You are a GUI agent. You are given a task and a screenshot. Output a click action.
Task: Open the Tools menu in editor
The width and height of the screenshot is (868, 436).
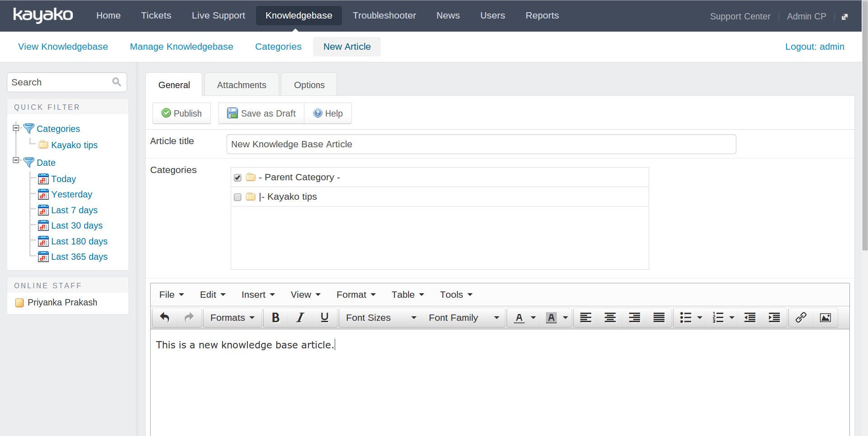click(456, 295)
